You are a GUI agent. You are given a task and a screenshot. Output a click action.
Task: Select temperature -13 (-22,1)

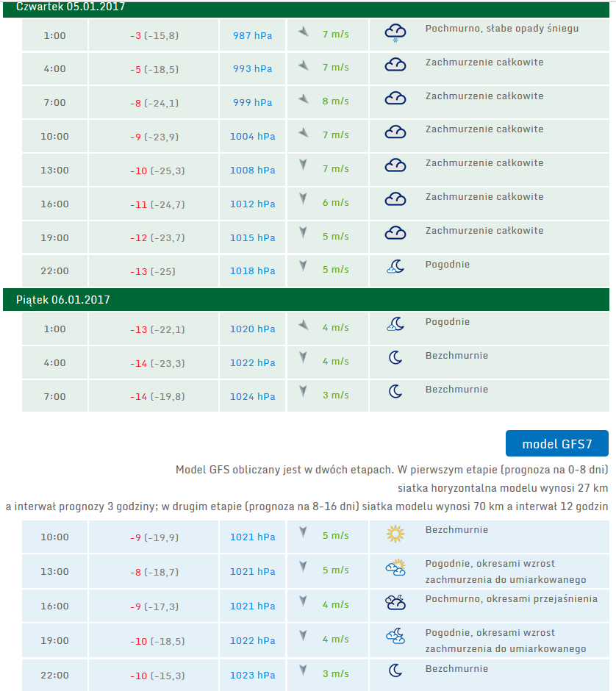[x=157, y=329]
